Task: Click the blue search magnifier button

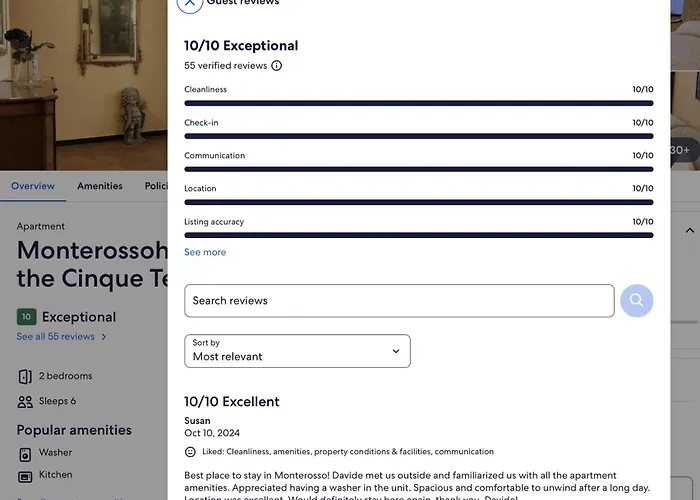Action: (x=637, y=300)
